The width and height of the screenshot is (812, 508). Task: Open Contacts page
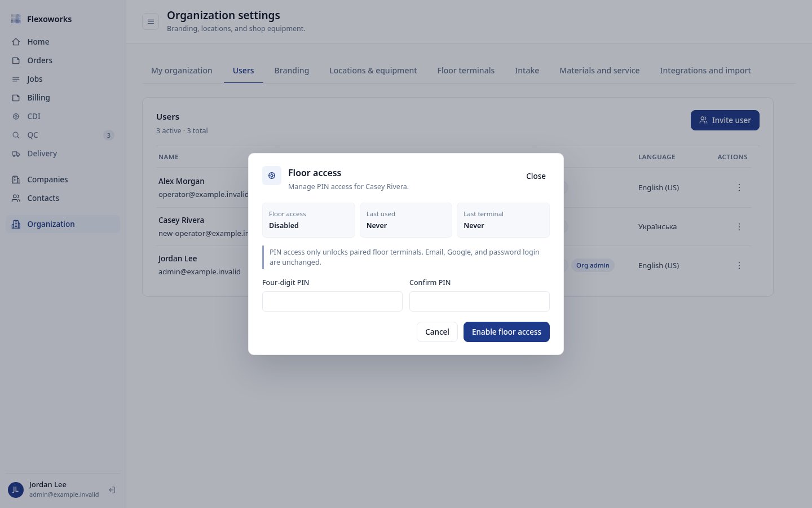[63, 198]
